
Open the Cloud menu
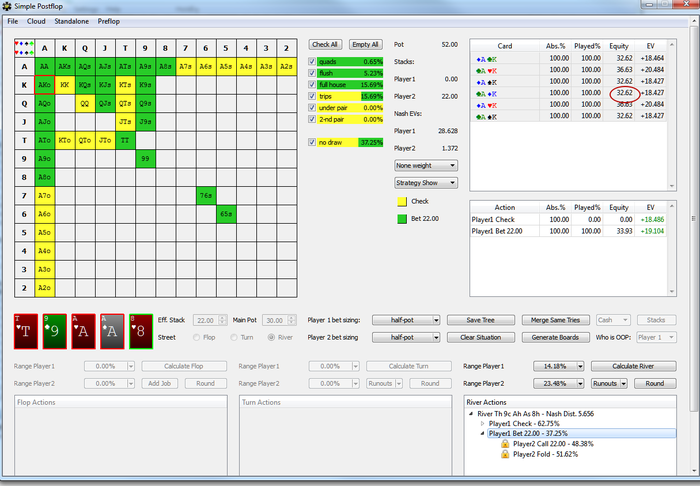[x=36, y=20]
